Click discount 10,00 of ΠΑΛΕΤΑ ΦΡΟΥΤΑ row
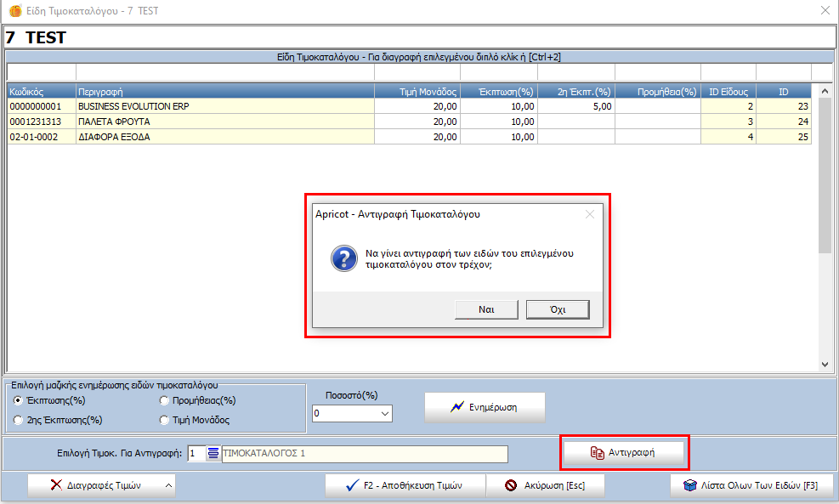839x504 pixels. coord(499,122)
